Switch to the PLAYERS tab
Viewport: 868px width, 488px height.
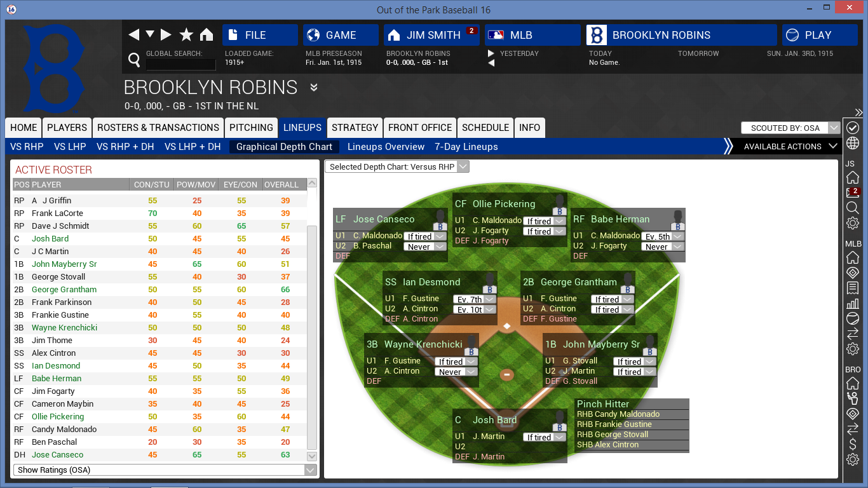67,128
